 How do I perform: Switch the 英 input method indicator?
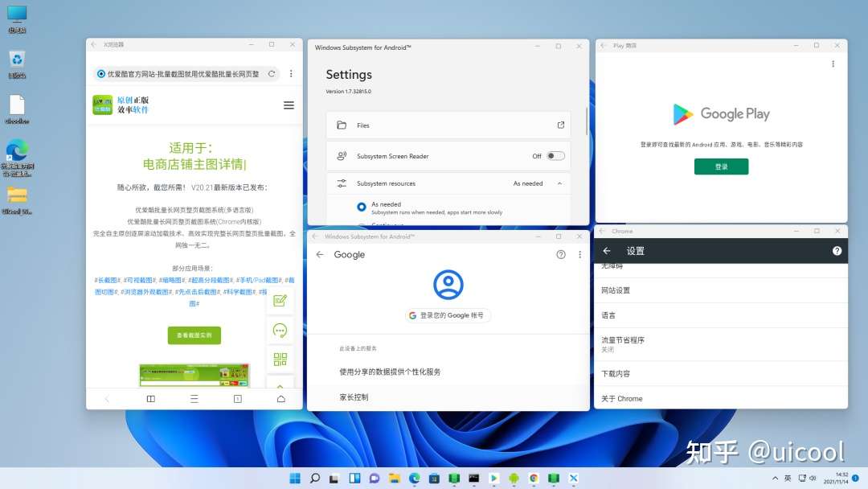tap(787, 478)
